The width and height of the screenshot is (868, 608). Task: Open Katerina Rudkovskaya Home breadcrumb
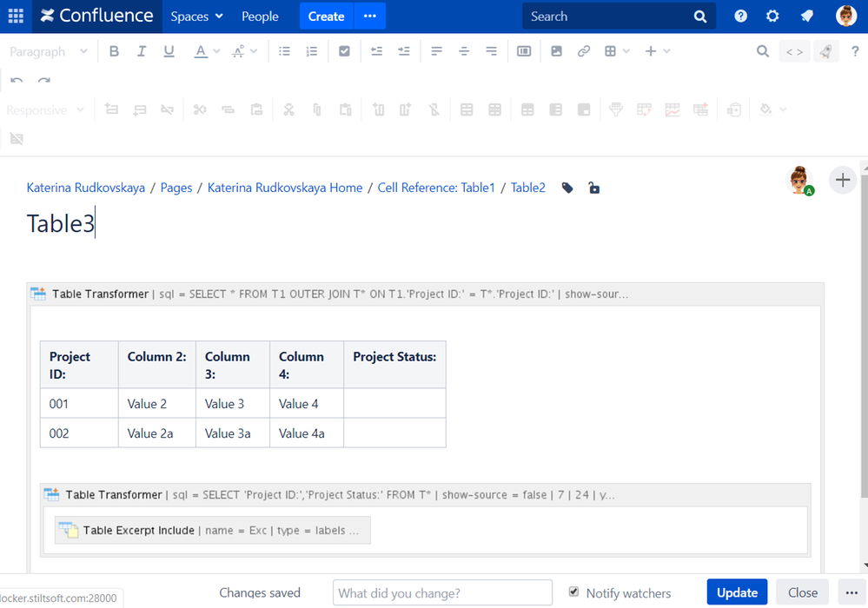(284, 188)
